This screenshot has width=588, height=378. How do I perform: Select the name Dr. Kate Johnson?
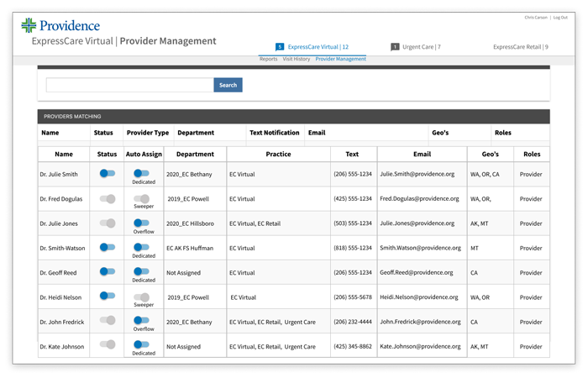62,347
